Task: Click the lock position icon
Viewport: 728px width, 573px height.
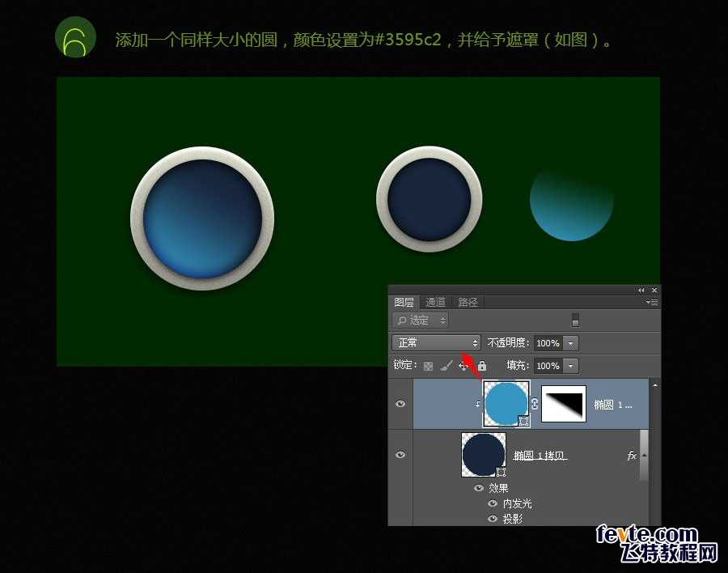Action: pyautogui.click(x=463, y=365)
